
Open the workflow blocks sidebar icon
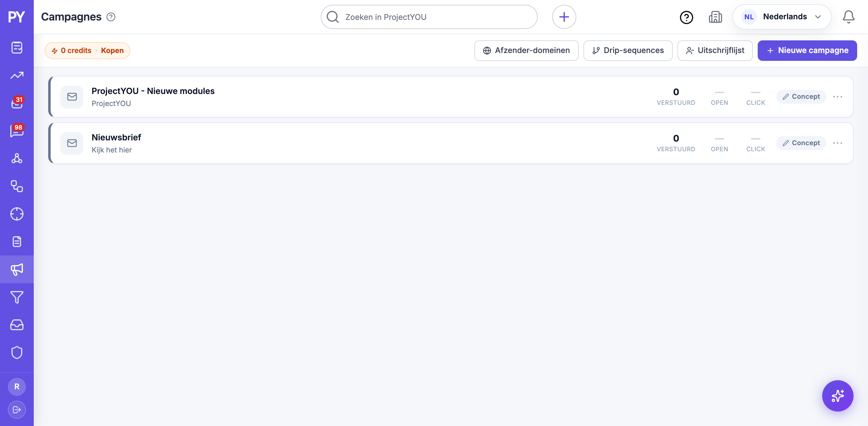click(x=17, y=186)
